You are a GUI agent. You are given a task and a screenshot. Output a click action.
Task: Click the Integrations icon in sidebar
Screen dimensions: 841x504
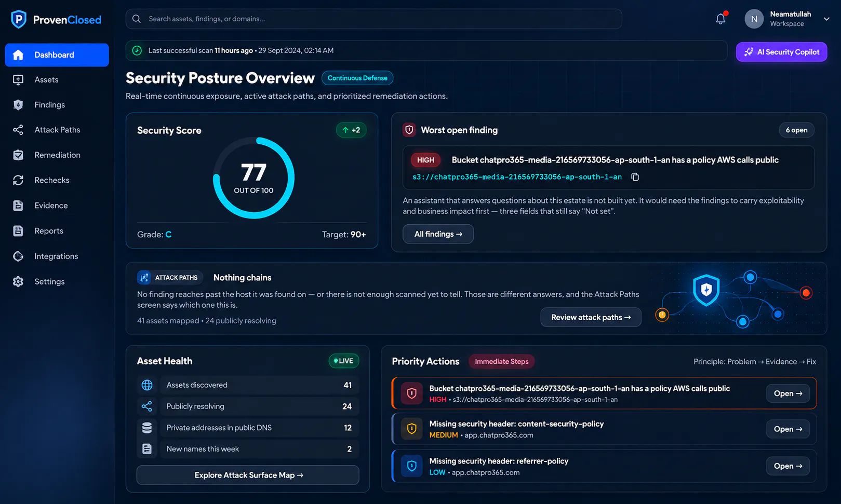point(18,256)
